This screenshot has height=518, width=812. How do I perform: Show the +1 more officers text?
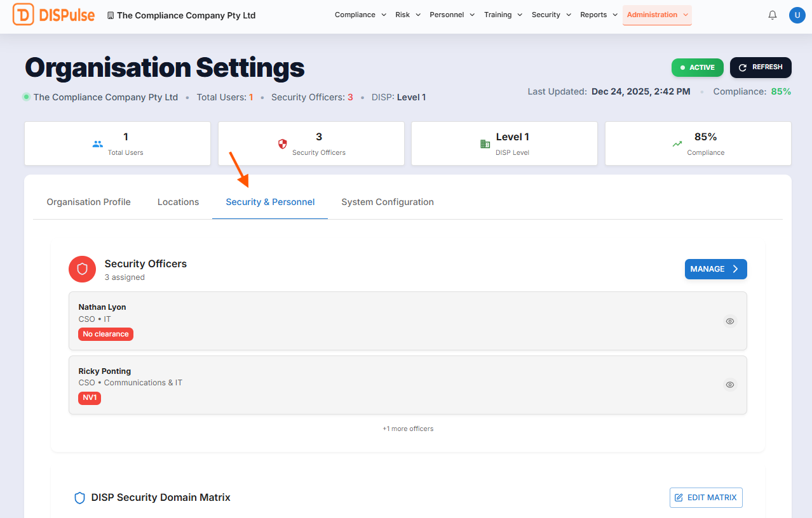[408, 428]
